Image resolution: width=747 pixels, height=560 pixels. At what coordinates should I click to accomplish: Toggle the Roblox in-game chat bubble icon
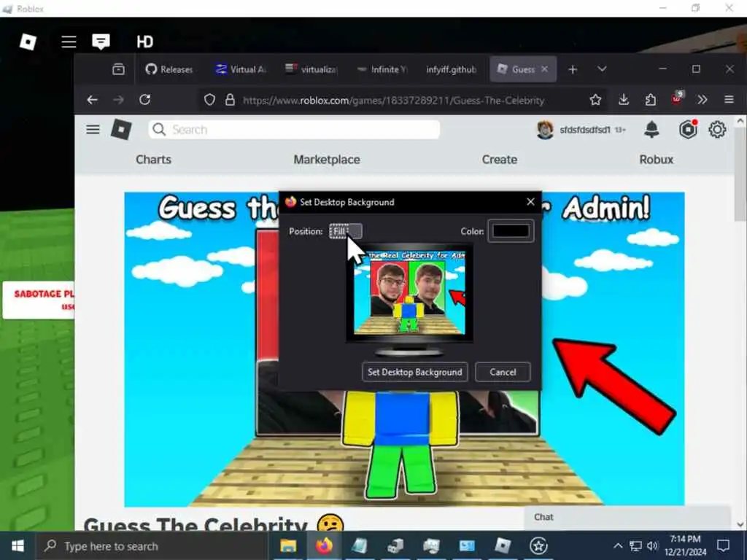pyautogui.click(x=101, y=42)
